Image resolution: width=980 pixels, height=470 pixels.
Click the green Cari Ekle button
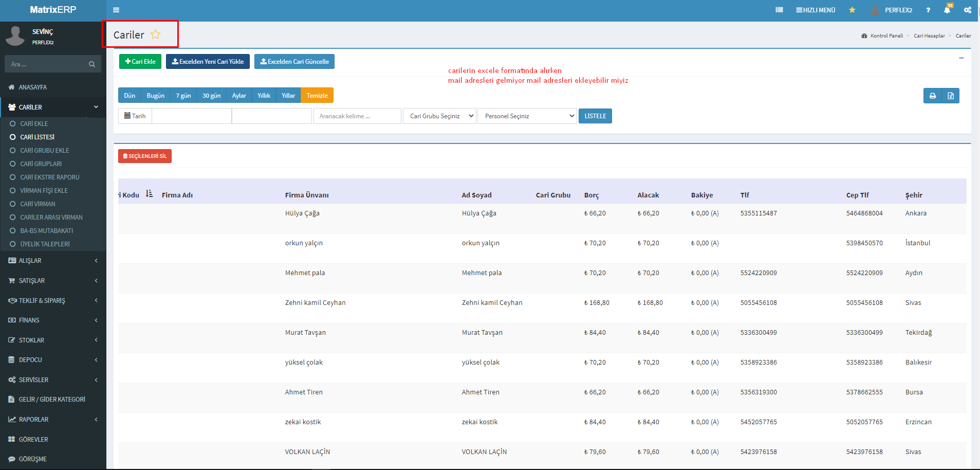coord(140,62)
